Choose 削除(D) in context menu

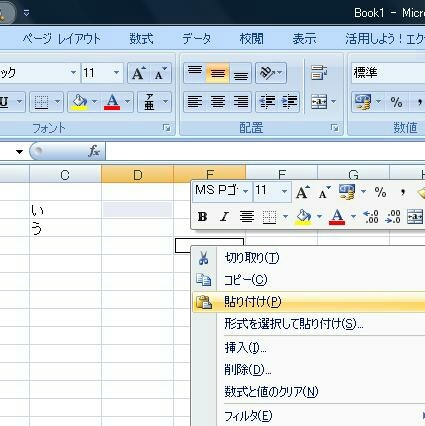(x=309, y=370)
